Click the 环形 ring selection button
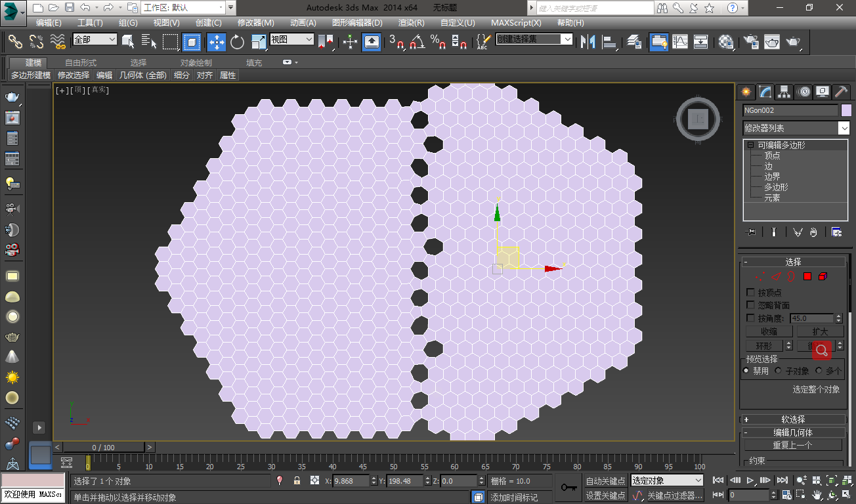 764,346
